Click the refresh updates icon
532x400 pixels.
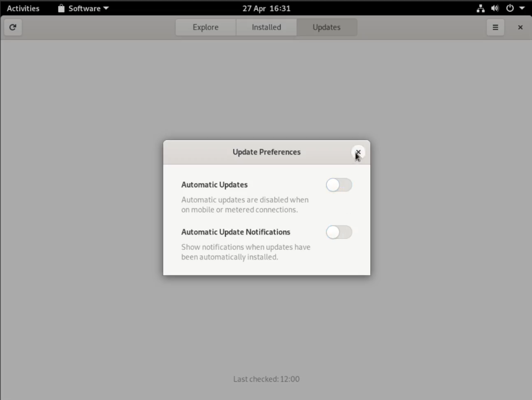(13, 28)
